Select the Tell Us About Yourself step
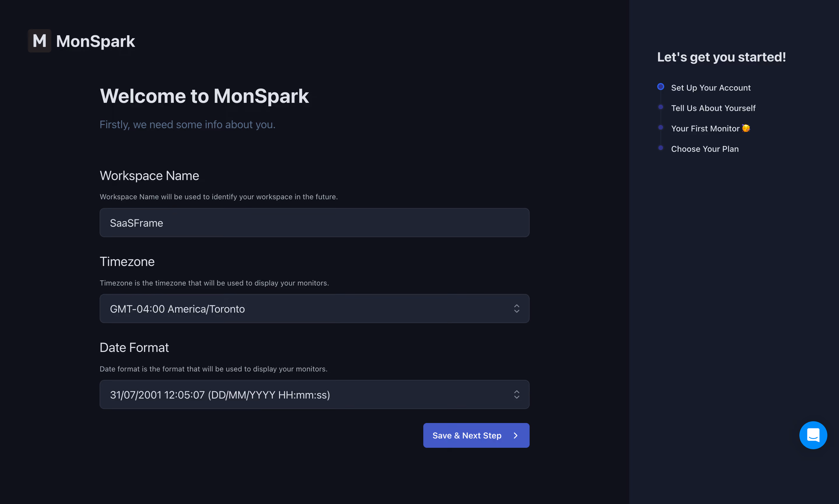Viewport: 839px width, 504px height. 713,108
